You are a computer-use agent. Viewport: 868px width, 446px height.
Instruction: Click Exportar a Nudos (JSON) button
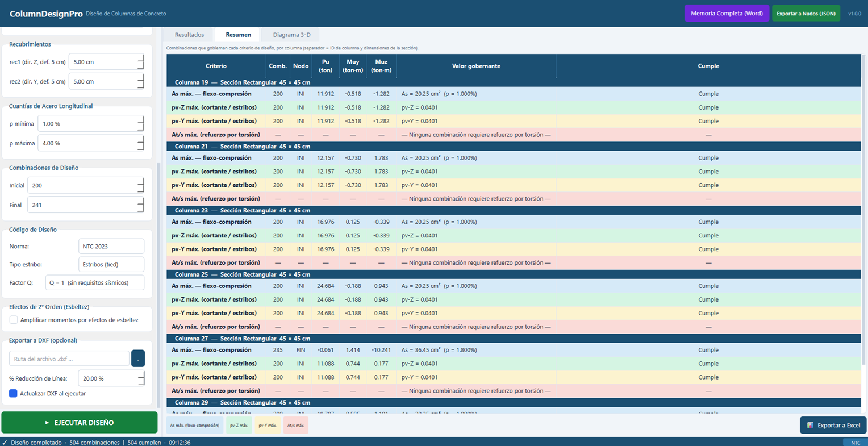[806, 14]
